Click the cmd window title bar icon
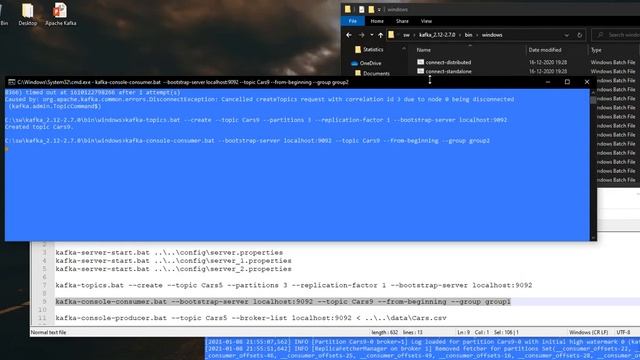 (11, 82)
